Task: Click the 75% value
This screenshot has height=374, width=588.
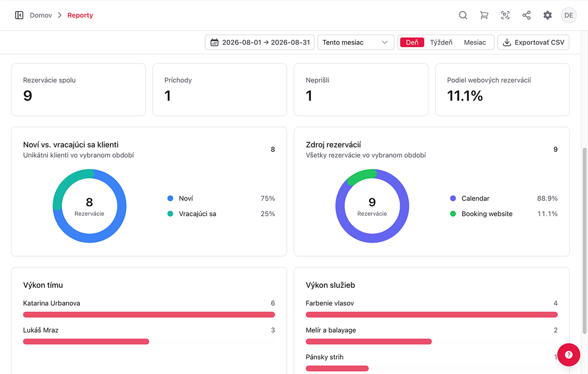Action: (x=268, y=198)
